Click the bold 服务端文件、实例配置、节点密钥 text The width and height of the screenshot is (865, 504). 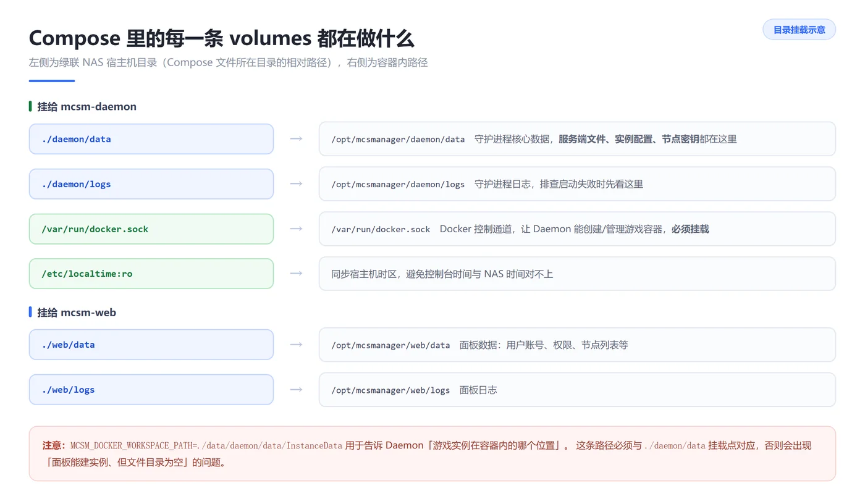[x=629, y=139]
